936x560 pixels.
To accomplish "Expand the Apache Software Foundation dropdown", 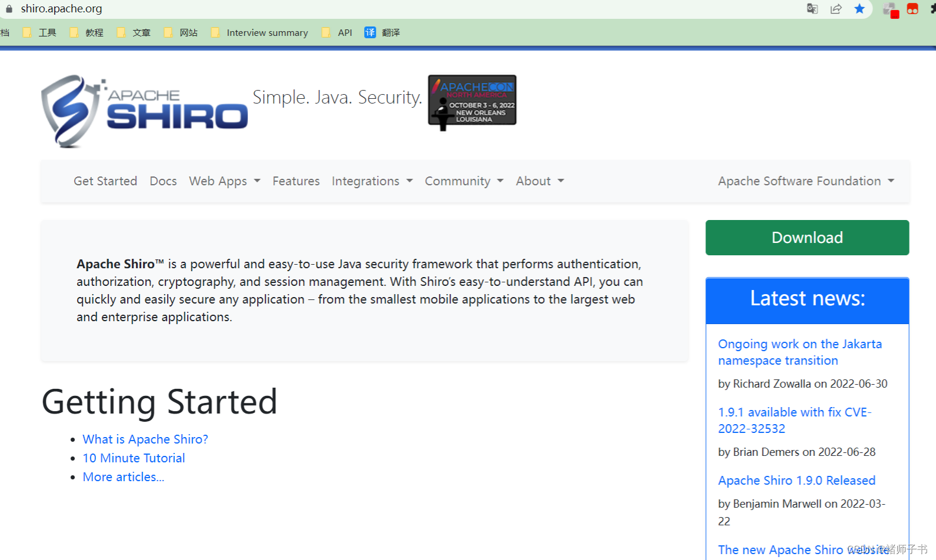I will click(806, 181).
